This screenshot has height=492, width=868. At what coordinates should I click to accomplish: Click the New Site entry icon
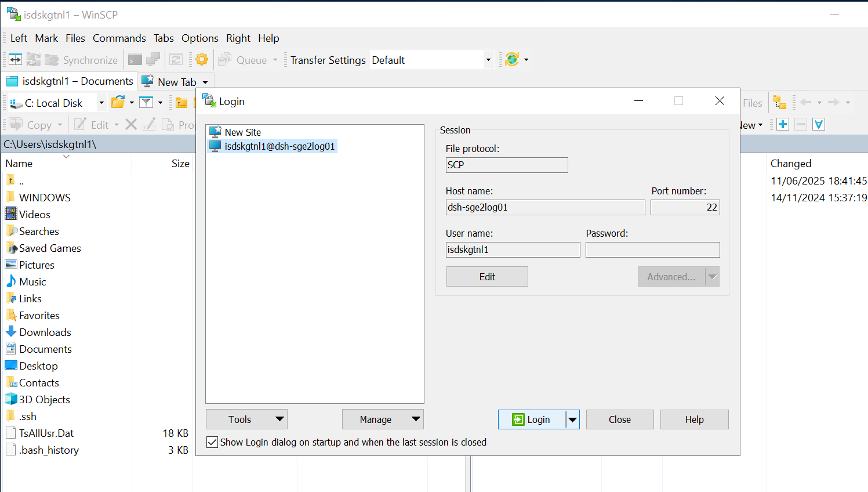[x=215, y=132]
